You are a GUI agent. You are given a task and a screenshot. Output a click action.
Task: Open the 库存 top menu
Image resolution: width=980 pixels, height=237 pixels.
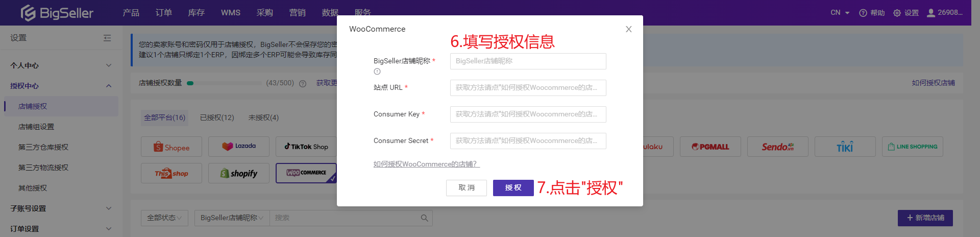(x=197, y=13)
